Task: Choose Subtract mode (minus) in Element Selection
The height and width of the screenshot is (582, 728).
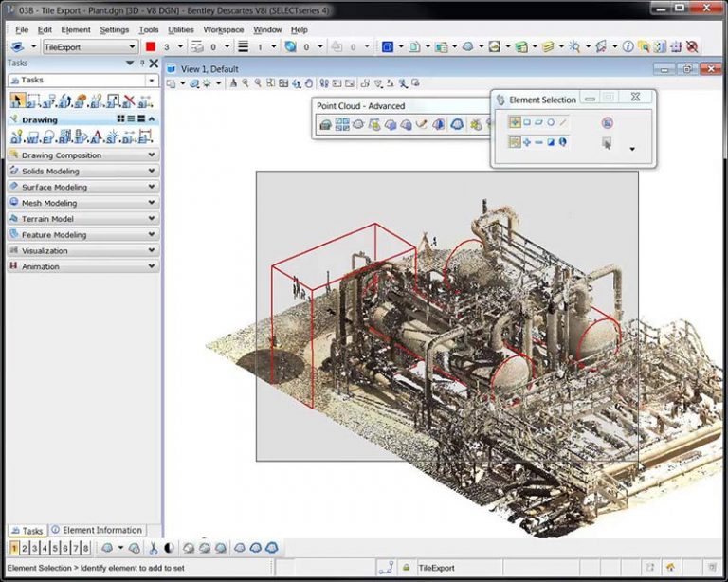Action: tap(538, 142)
